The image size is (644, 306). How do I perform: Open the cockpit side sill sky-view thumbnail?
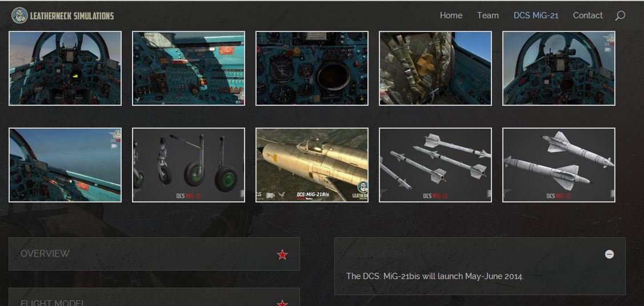click(65, 165)
